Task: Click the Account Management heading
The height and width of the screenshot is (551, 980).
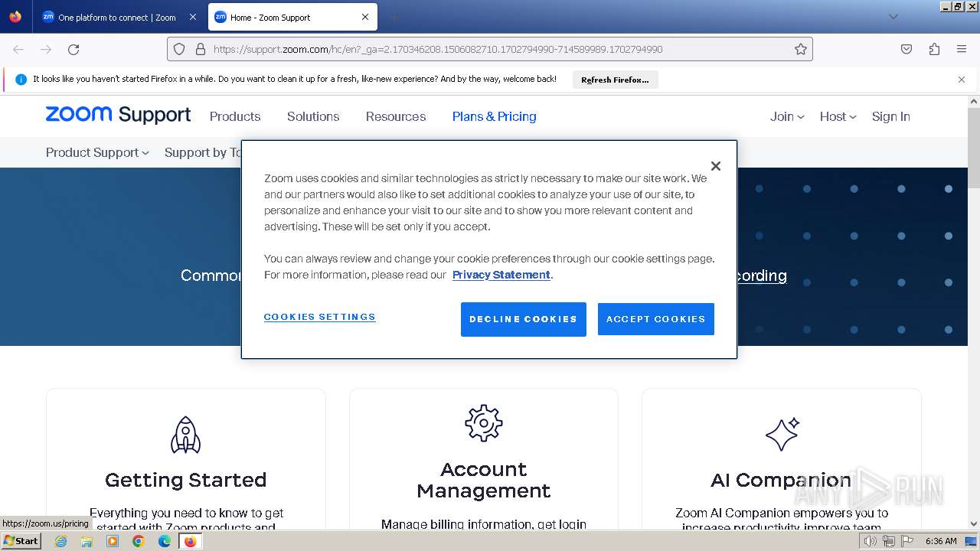Action: tap(484, 480)
